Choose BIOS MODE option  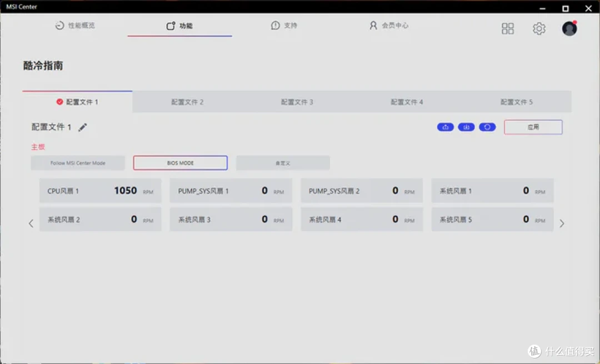pyautogui.click(x=180, y=163)
